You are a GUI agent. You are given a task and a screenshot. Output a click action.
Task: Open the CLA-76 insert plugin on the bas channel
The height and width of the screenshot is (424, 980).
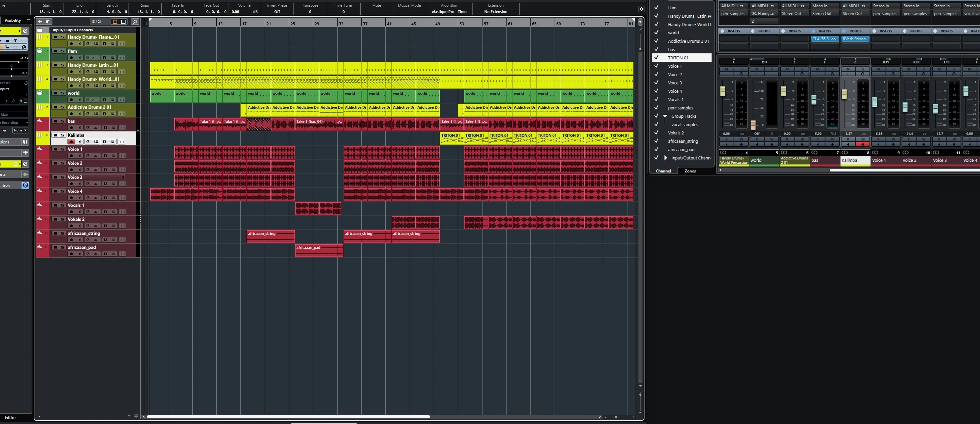tap(824, 39)
